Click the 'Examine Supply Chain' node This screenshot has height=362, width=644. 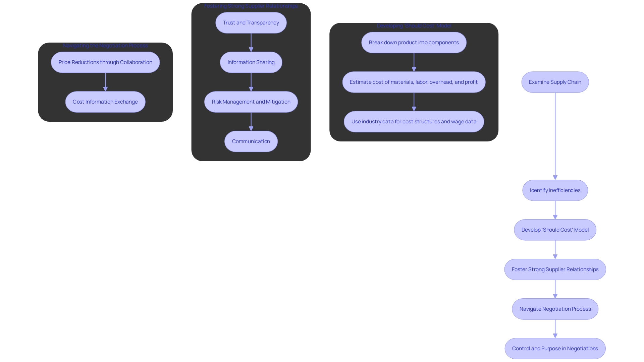click(555, 82)
